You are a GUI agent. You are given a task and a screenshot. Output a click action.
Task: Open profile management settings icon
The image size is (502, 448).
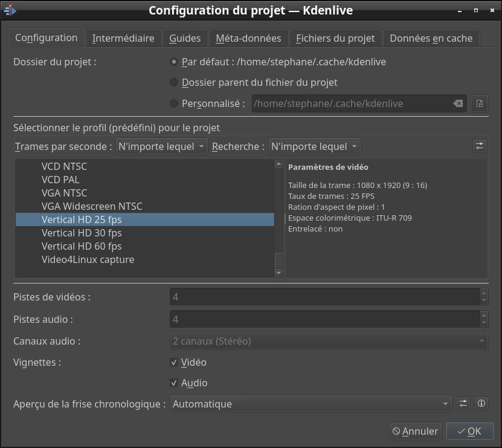(479, 146)
